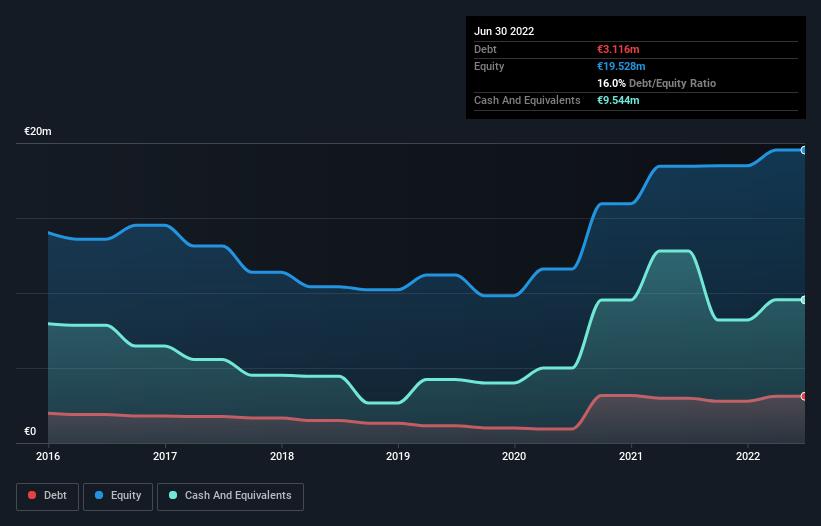Click the Equity row label in tooltip
This screenshot has height=526, width=821.
pyautogui.click(x=489, y=66)
